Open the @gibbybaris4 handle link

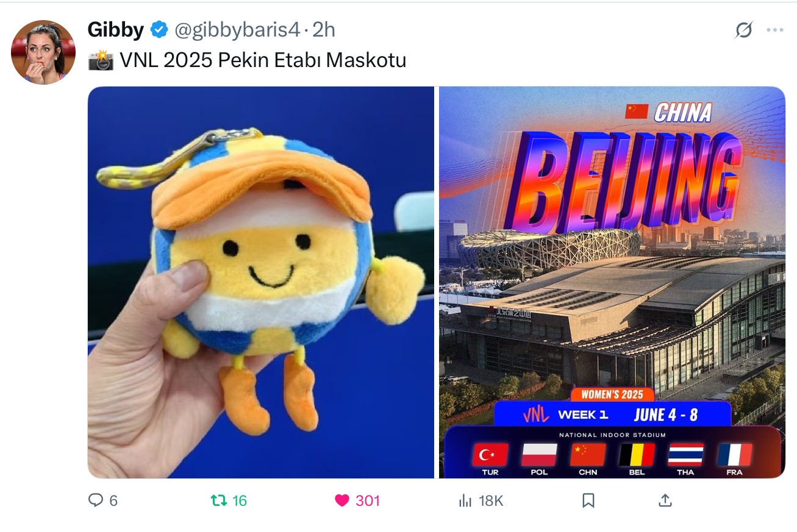(238, 29)
